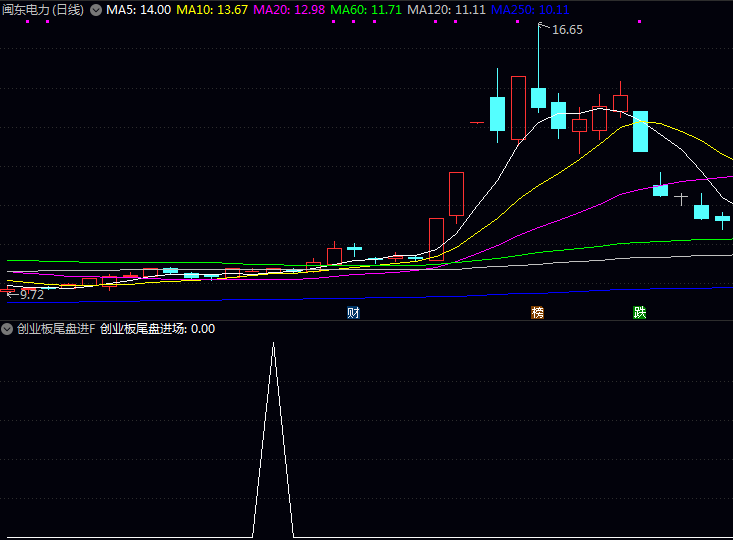This screenshot has width=733, height=540.
Task: Select the tall cyan candle below 16.65
Action: 538,97
